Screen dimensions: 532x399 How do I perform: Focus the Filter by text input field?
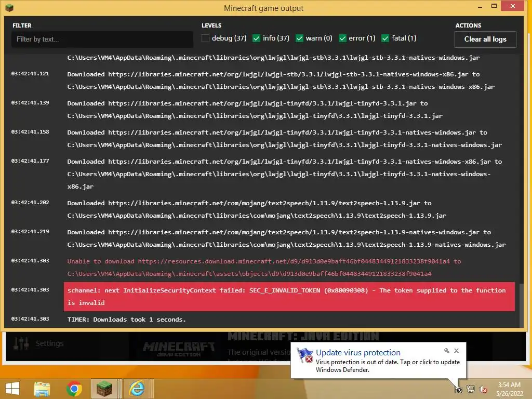pyautogui.click(x=102, y=39)
